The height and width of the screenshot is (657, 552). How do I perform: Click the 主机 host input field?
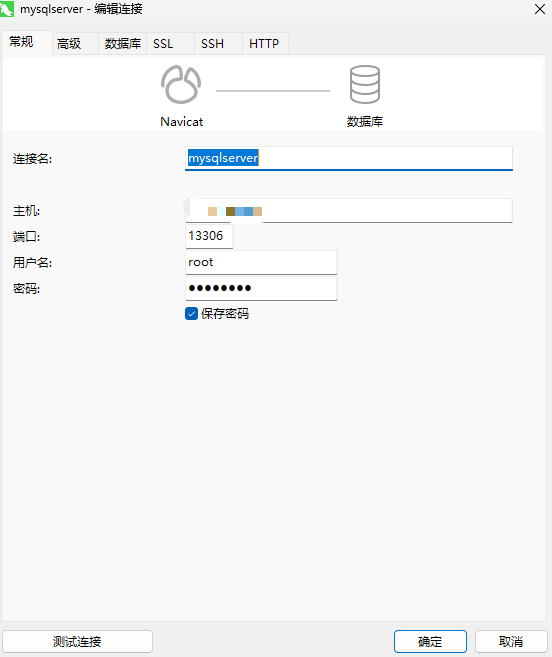coord(349,210)
